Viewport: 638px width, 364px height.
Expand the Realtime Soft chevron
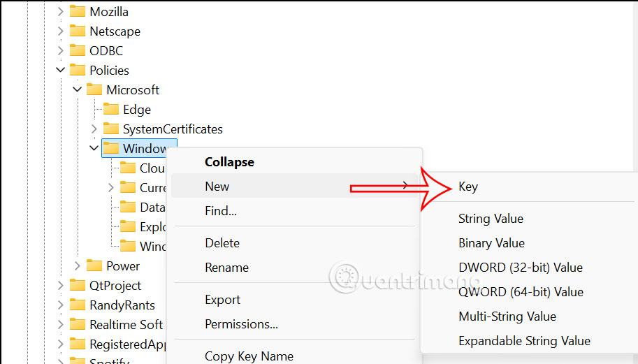(60, 325)
